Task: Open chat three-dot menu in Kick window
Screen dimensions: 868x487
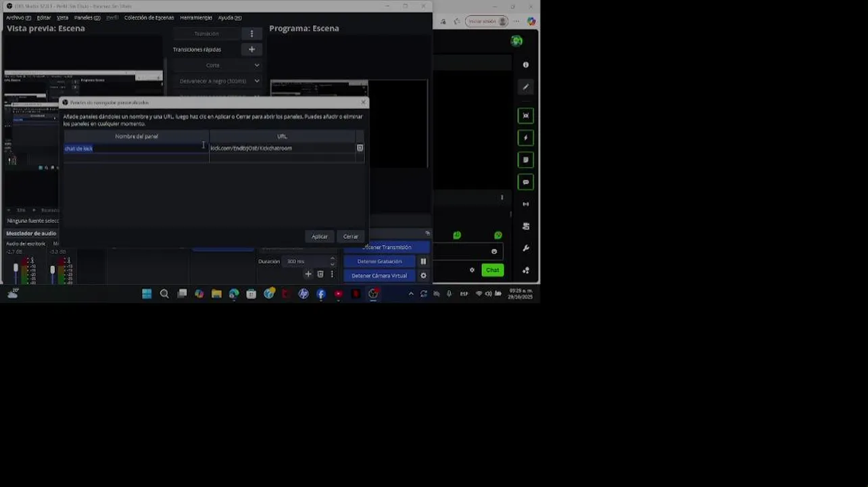Action: point(502,198)
